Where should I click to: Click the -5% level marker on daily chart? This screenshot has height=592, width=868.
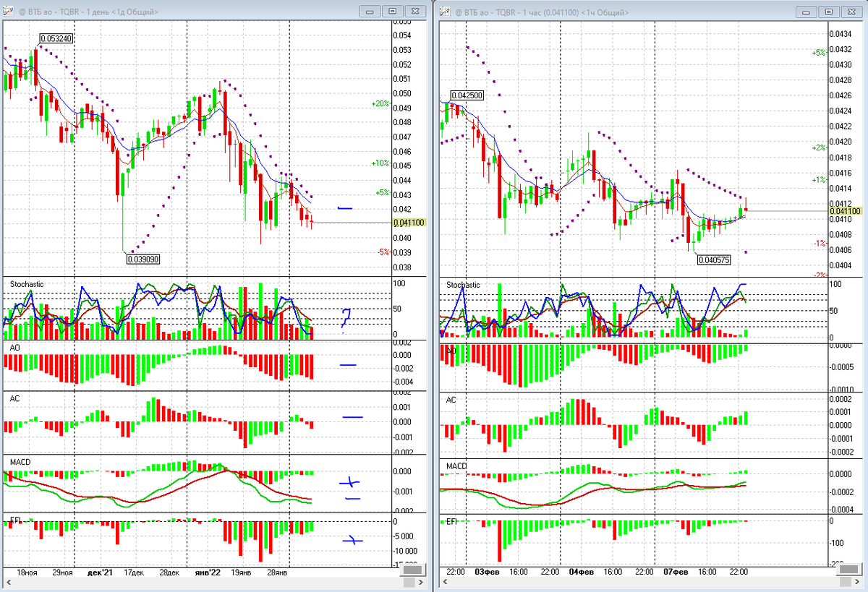point(383,252)
